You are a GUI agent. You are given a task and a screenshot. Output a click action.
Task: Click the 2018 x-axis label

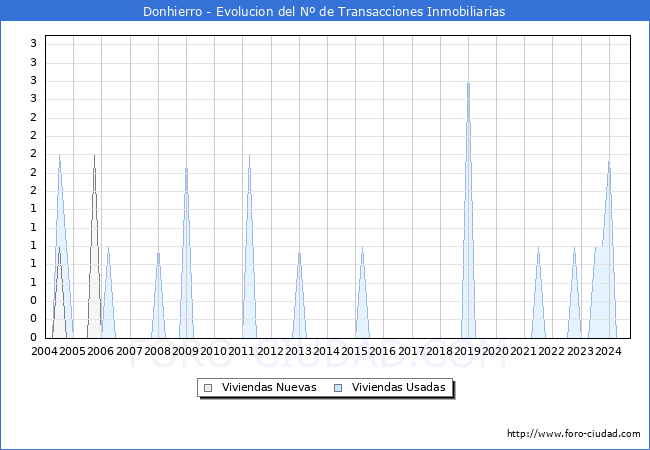pyautogui.click(x=439, y=351)
